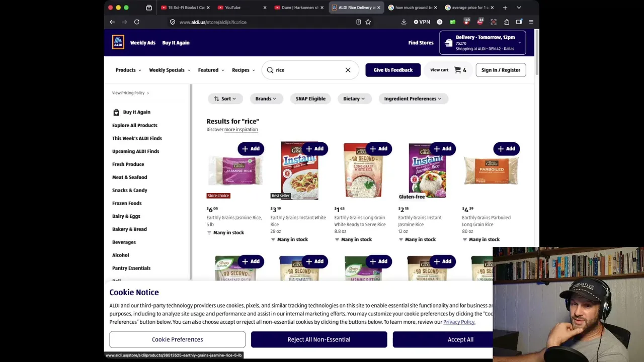Select Fresh Produce category
This screenshot has height=362, width=644.
click(x=128, y=164)
